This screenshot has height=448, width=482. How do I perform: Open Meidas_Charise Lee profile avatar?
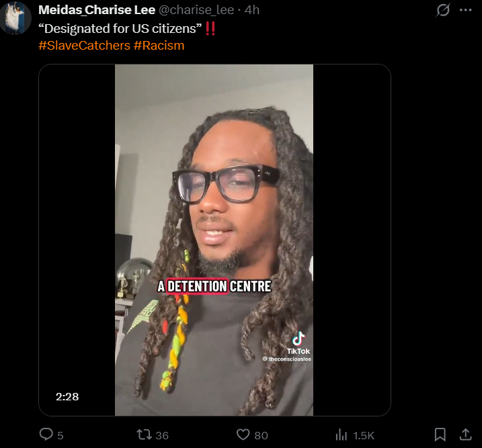[14, 18]
